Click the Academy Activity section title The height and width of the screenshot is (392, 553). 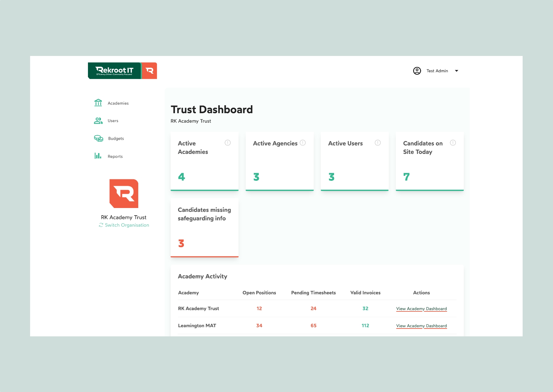202,276
